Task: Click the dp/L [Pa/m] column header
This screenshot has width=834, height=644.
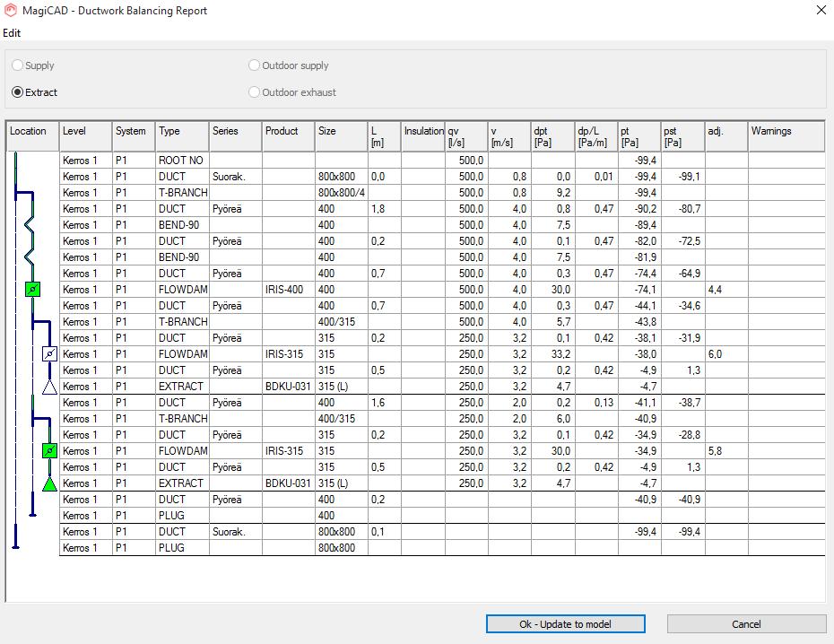Action: [596, 136]
